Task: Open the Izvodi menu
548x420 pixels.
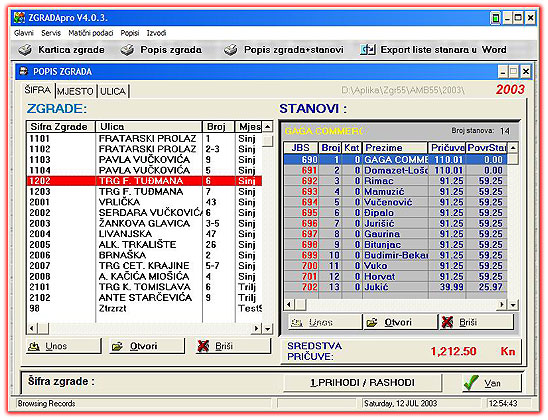Action: pyautogui.click(x=156, y=33)
